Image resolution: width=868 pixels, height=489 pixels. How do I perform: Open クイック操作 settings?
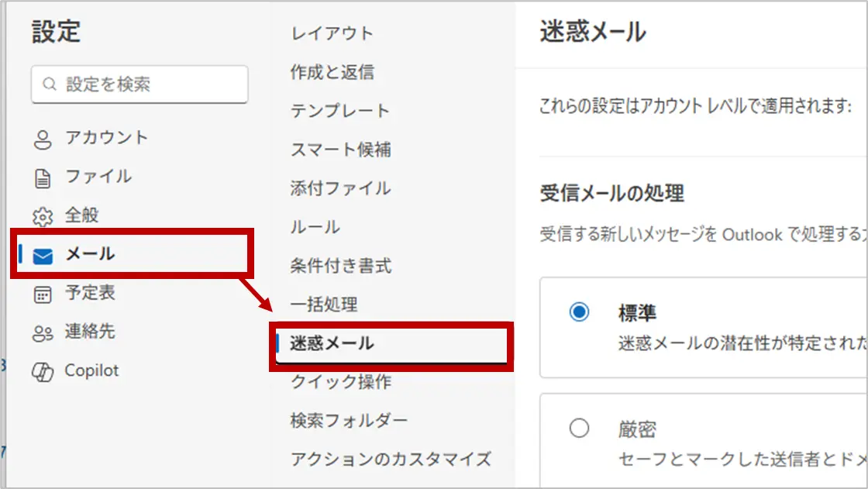(340, 382)
